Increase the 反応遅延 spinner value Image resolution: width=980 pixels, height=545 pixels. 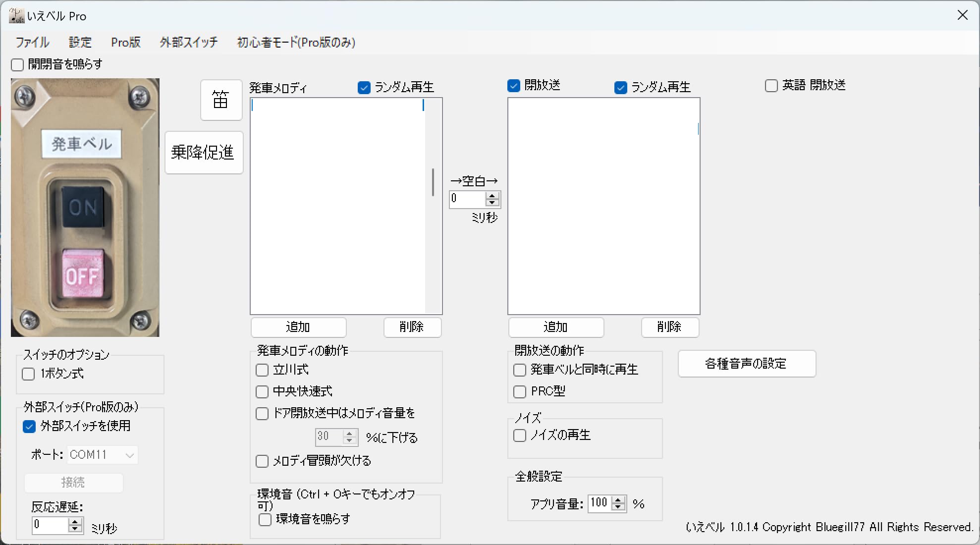(x=75, y=522)
